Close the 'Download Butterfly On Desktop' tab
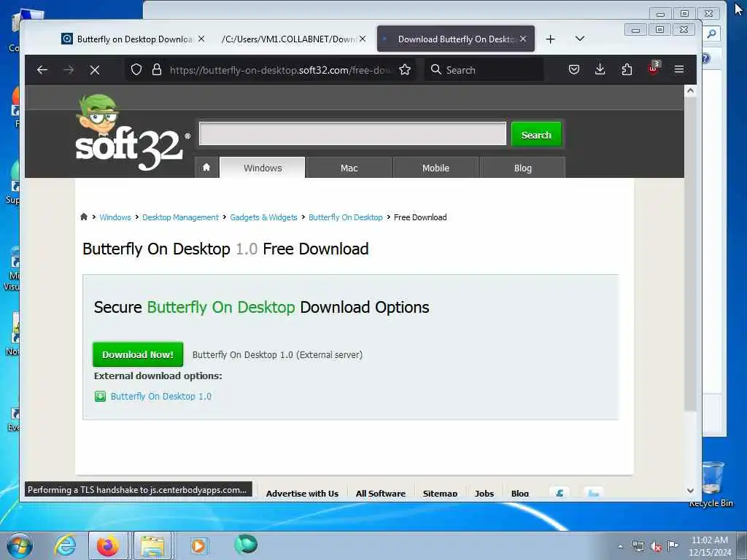This screenshot has height=560, width=747. pyautogui.click(x=523, y=39)
